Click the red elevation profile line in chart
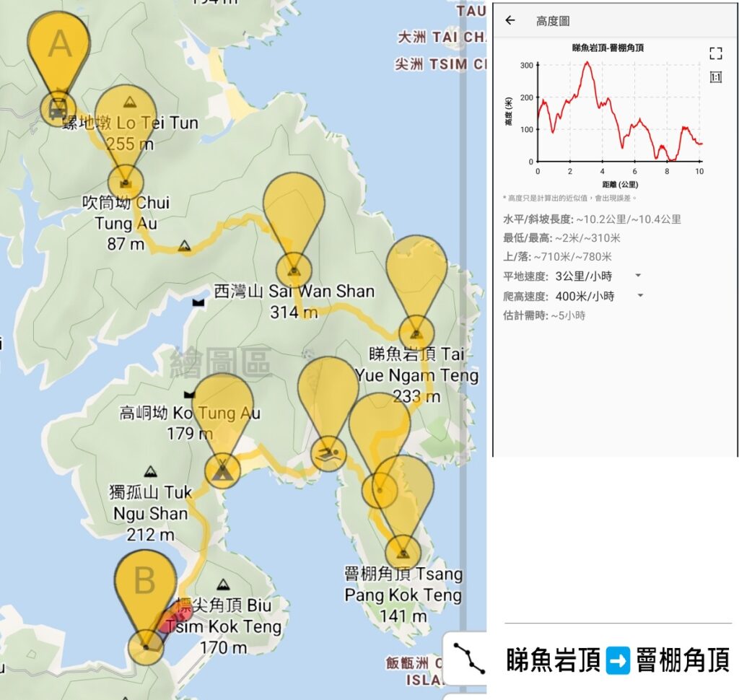Viewport: 739px width, 700px height. pos(587,64)
